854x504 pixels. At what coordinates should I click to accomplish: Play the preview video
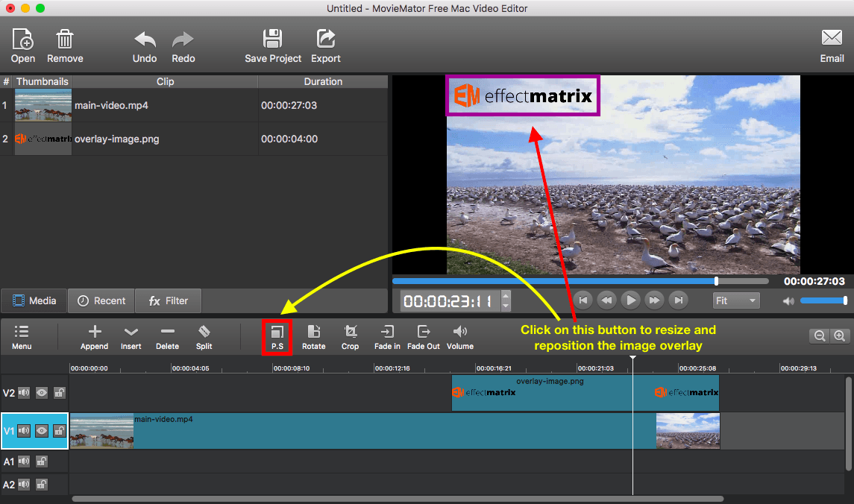click(x=631, y=300)
